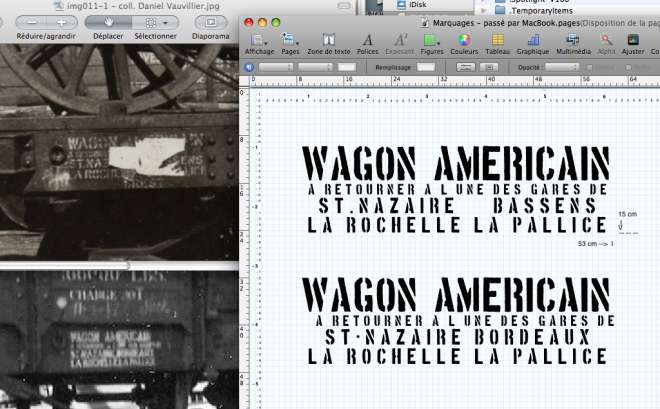Click the first A RETOURNER A L UNE DES GARES line
The width and height of the screenshot is (660, 409).
[x=458, y=189]
